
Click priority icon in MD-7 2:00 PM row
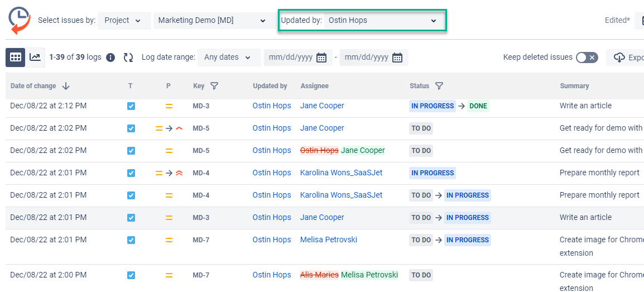point(169,275)
